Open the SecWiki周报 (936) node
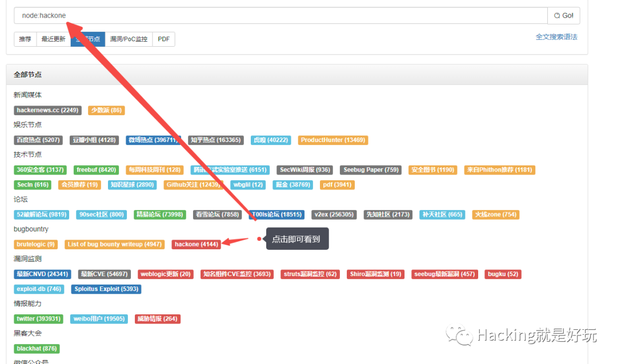The height and width of the screenshot is (364, 617). [x=305, y=170]
